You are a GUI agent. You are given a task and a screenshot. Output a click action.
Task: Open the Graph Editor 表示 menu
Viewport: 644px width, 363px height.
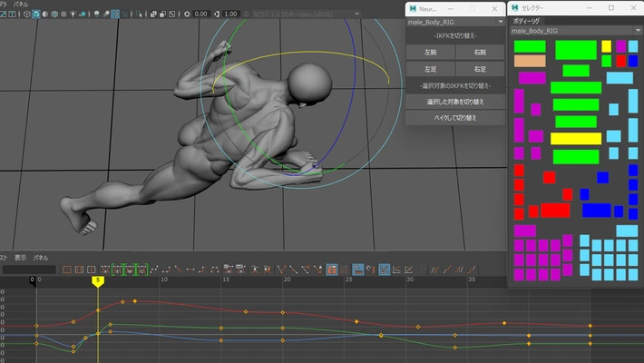(x=20, y=258)
